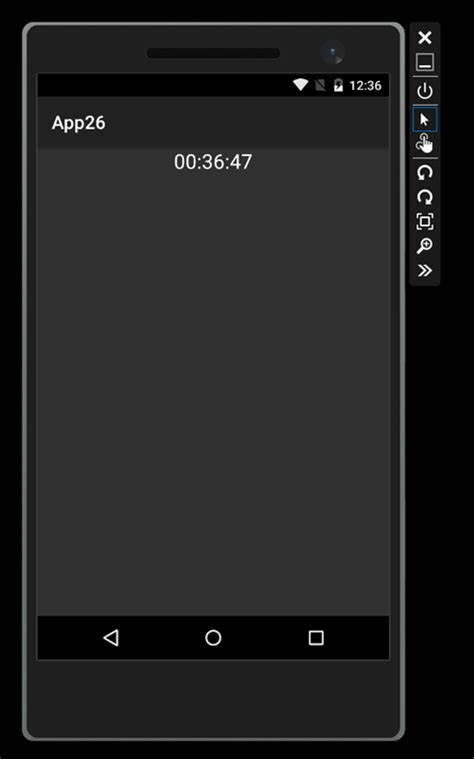Click the App26 title in action bar
The width and height of the screenshot is (474, 759).
78,123
